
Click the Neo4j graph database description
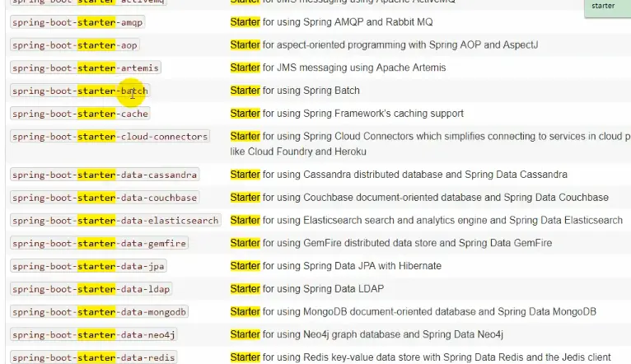[367, 335]
